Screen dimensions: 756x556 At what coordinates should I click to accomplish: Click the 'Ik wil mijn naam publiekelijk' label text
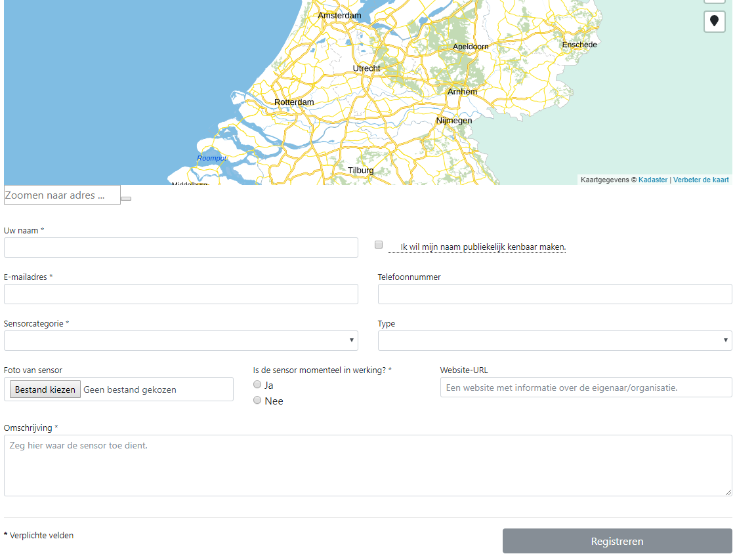[483, 247]
